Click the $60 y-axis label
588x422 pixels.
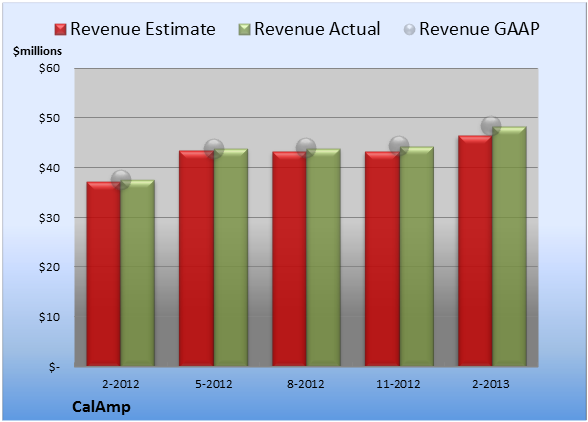pos(50,68)
